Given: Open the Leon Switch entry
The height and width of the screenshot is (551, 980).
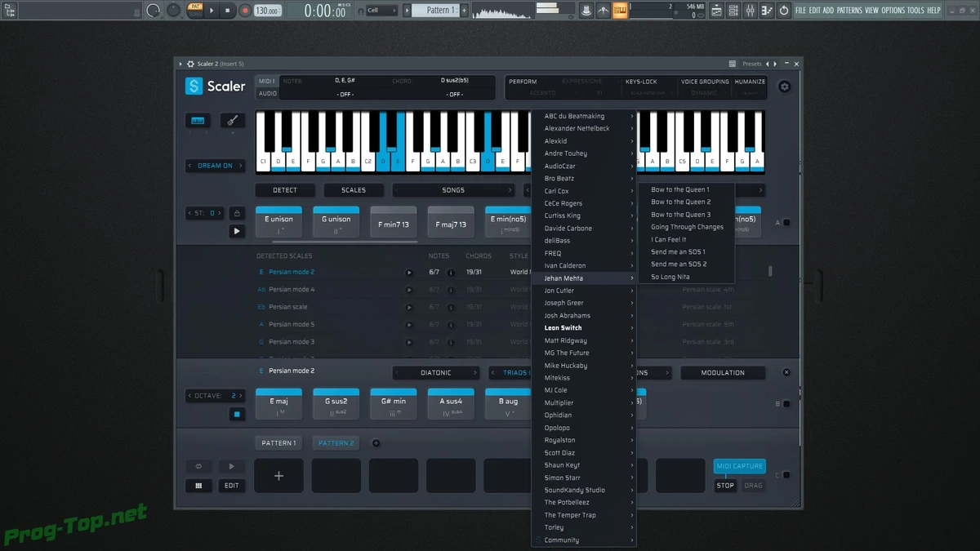Looking at the screenshot, I should click(584, 328).
